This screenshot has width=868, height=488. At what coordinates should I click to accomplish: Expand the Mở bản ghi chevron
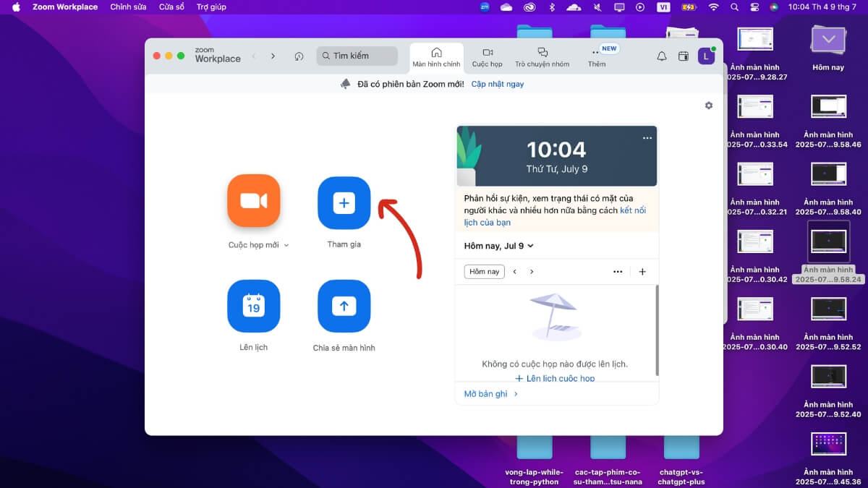pyautogui.click(x=516, y=394)
